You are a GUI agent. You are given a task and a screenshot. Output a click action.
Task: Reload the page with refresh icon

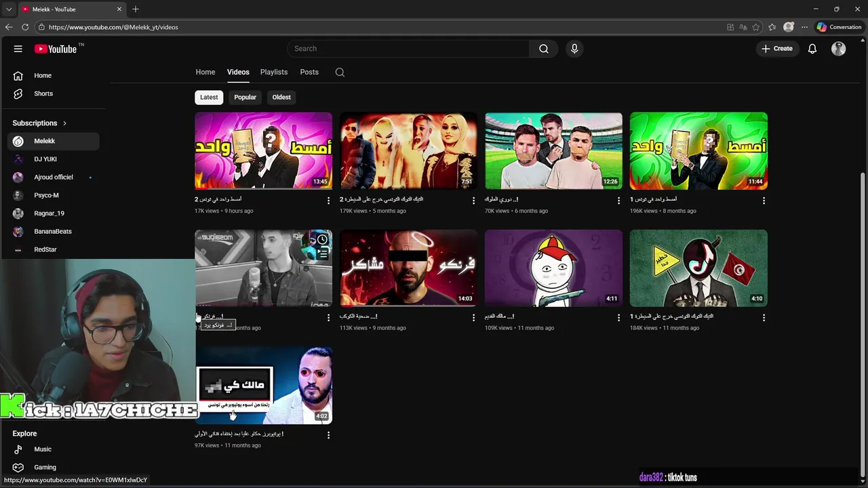25,27
